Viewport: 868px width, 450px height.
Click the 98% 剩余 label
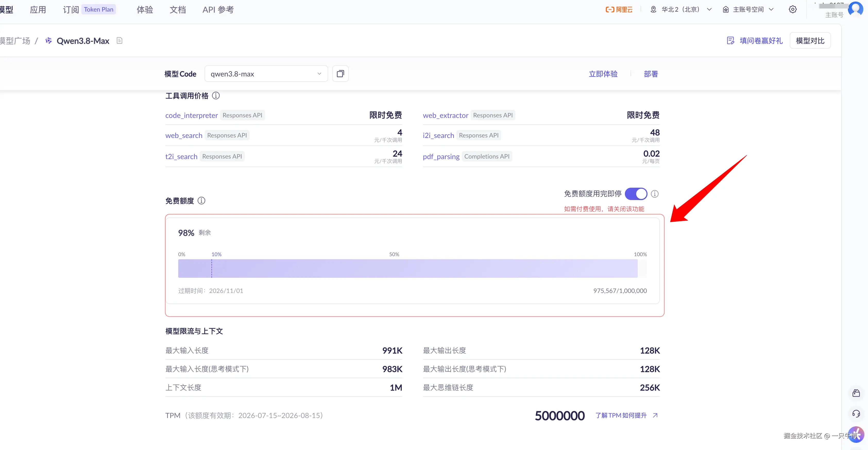click(x=194, y=233)
